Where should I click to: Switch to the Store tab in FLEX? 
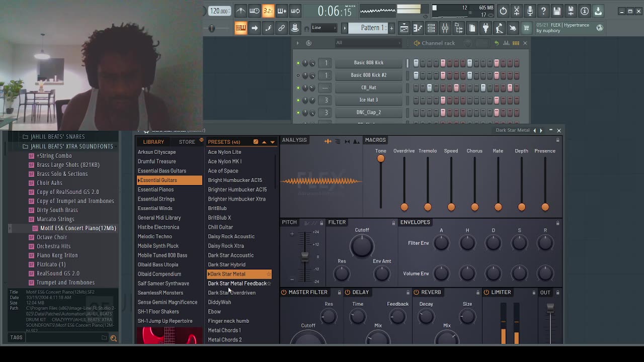click(187, 142)
